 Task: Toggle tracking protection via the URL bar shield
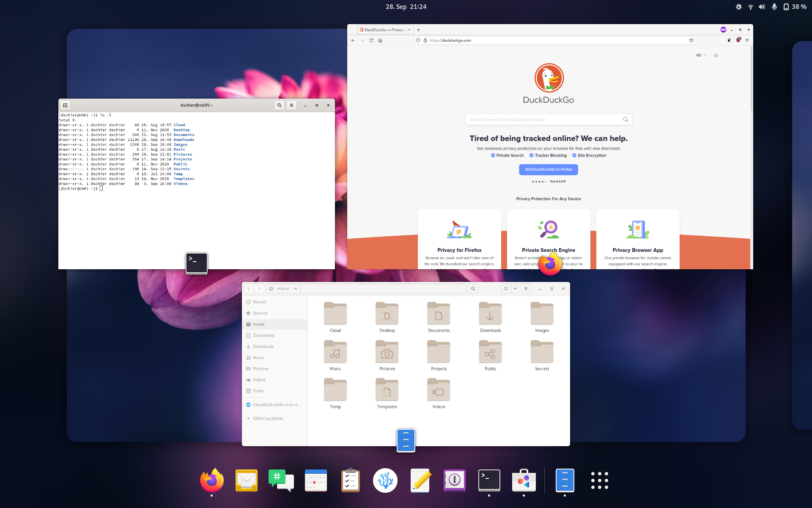tap(418, 40)
